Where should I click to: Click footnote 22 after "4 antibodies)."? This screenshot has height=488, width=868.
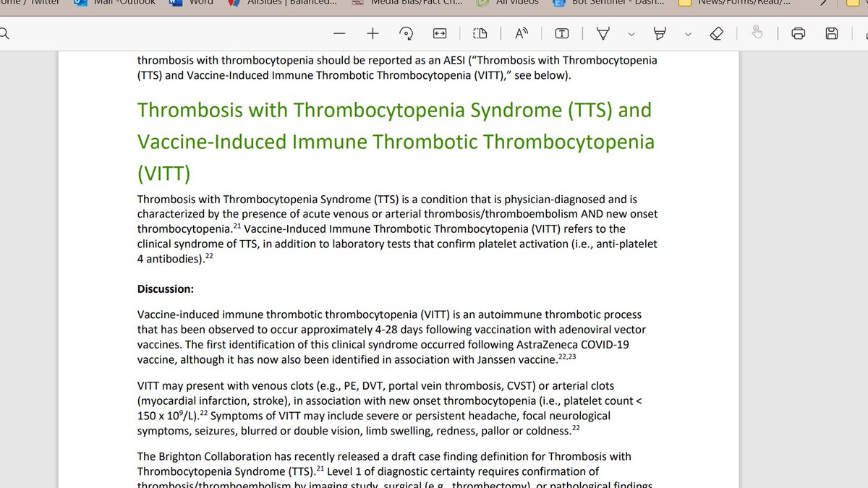pos(209,256)
